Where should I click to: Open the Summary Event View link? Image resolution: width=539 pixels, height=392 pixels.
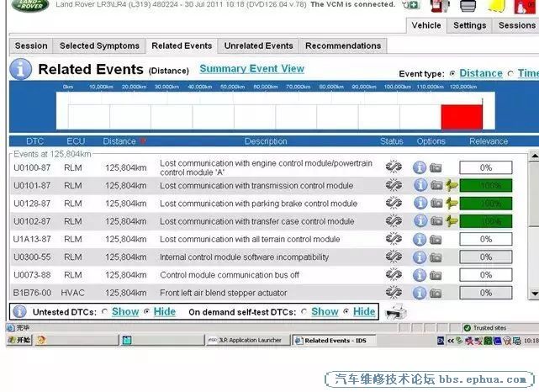tap(252, 69)
